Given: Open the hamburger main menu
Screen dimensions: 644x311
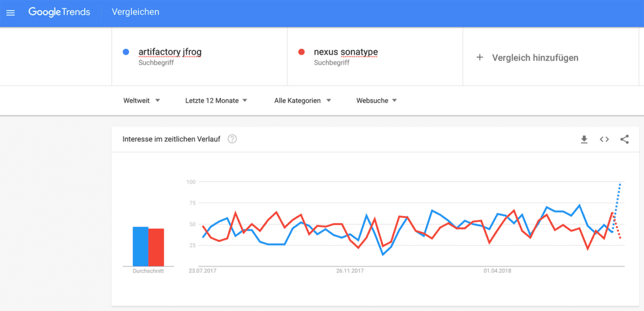Looking at the screenshot, I should (11, 13).
